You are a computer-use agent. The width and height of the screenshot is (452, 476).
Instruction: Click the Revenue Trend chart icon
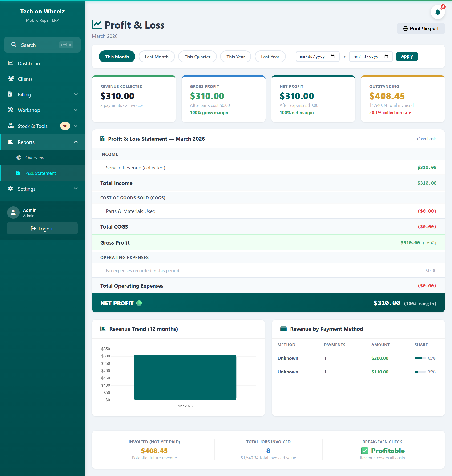[x=103, y=329]
